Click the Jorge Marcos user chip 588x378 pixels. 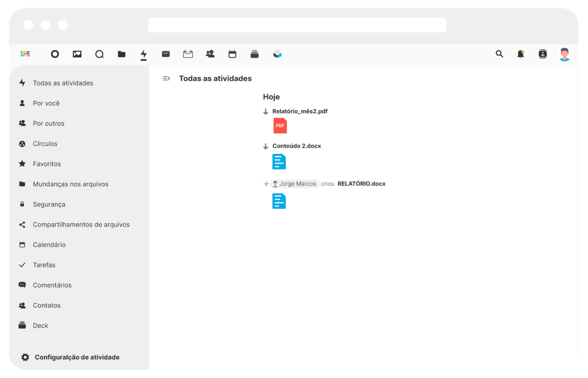coord(295,184)
